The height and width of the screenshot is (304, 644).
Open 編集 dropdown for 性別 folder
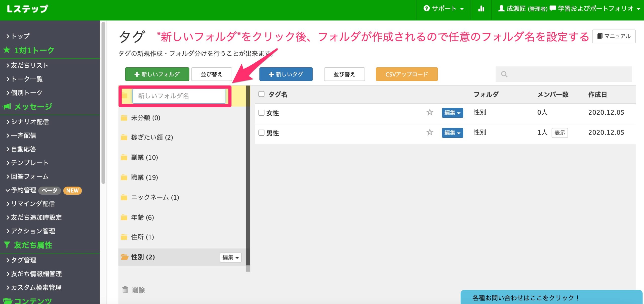click(x=230, y=257)
